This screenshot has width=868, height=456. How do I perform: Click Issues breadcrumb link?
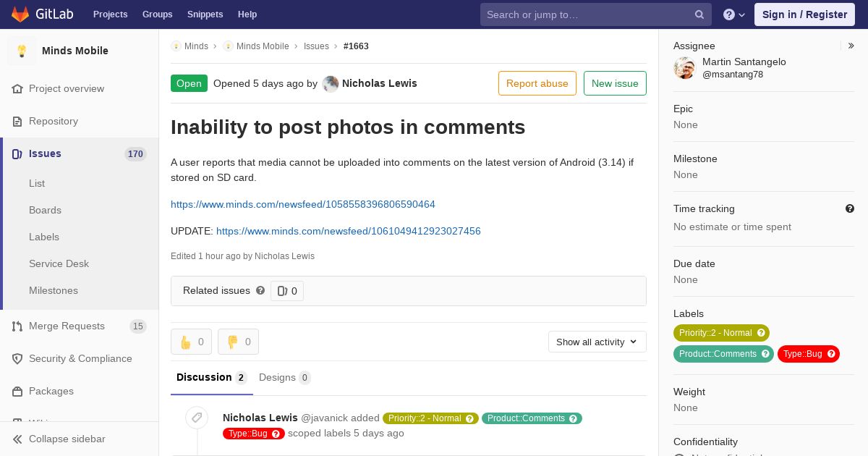click(316, 46)
